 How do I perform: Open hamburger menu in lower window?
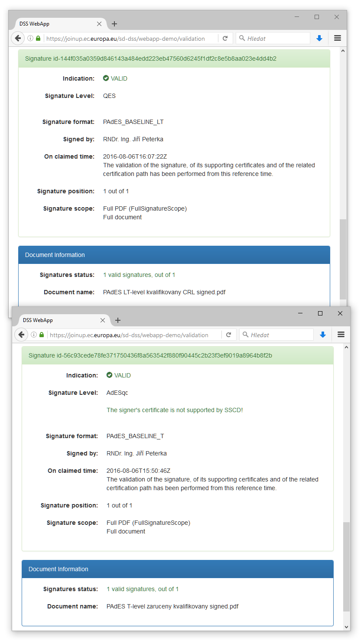pyautogui.click(x=341, y=335)
